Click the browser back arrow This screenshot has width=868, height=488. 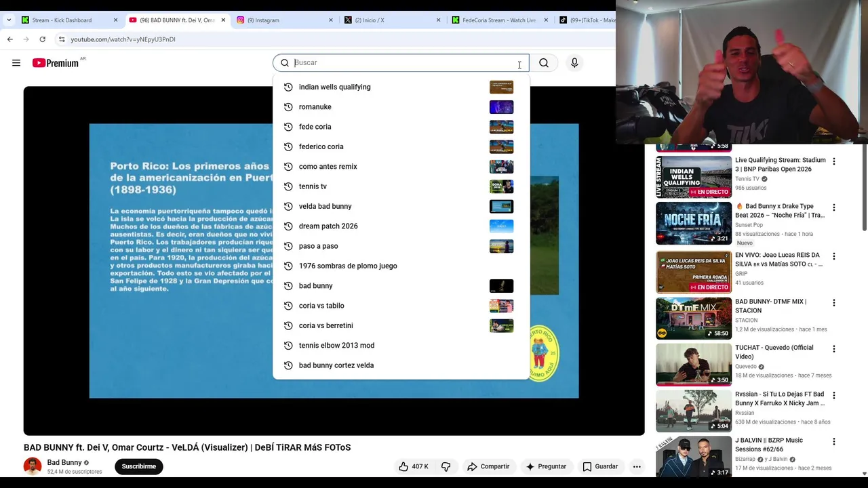pos(10,39)
